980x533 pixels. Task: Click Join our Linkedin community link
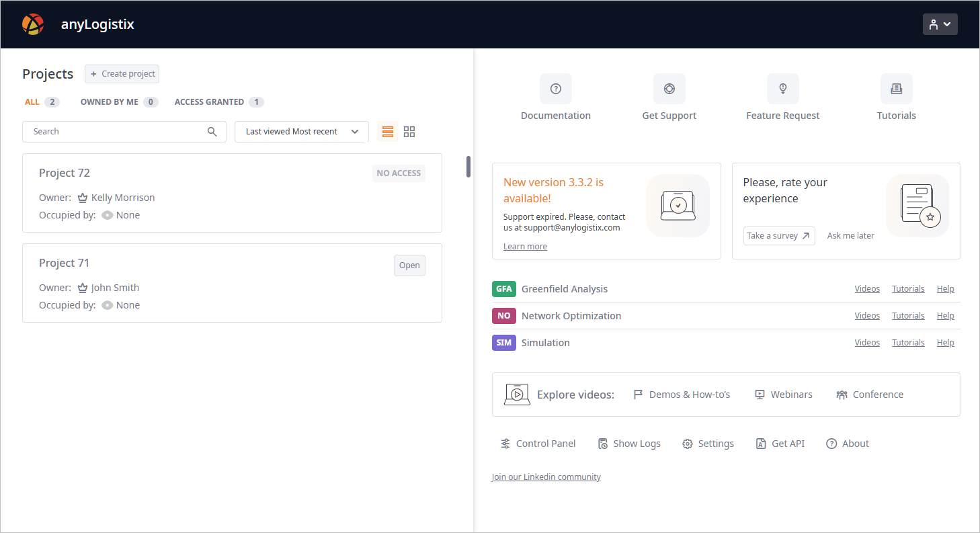(x=546, y=477)
